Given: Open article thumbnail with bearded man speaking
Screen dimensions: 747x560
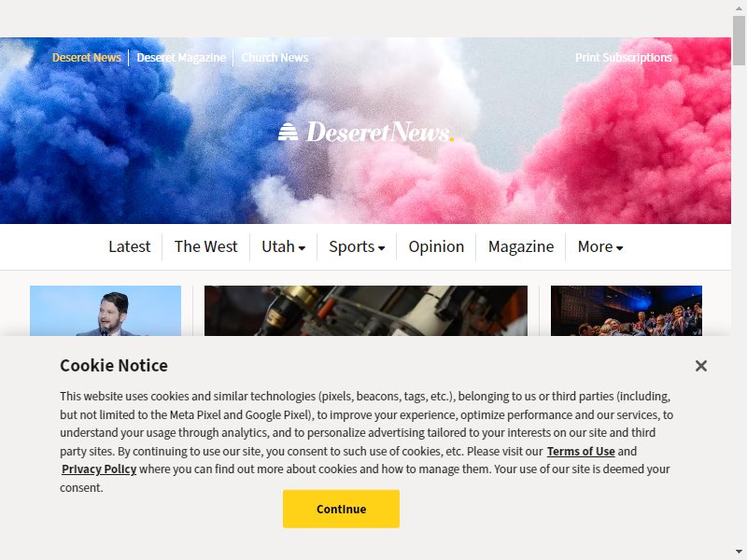Looking at the screenshot, I should point(106,311).
